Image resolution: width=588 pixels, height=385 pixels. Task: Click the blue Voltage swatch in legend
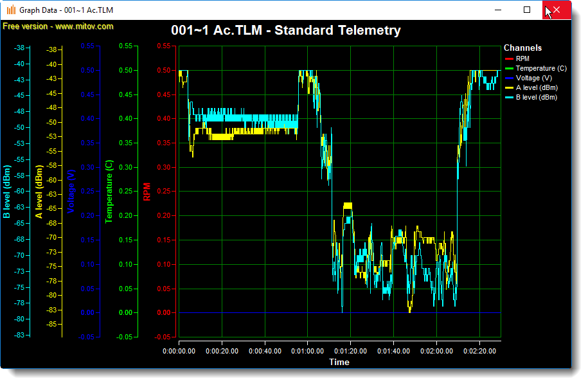click(x=508, y=78)
